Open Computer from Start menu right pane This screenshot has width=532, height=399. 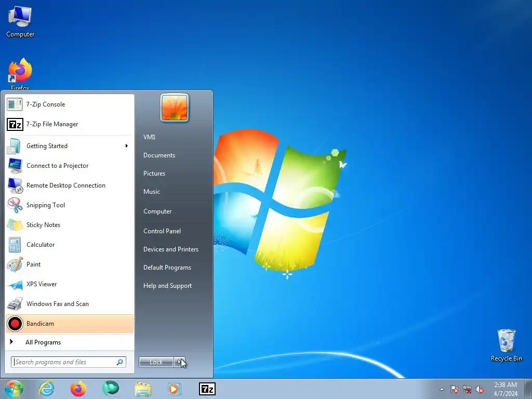[x=157, y=211]
